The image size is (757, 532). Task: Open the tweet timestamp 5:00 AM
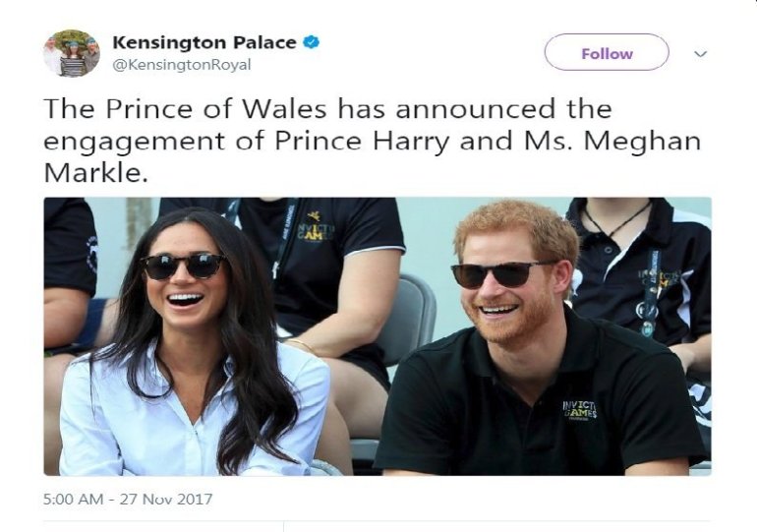[73, 499]
